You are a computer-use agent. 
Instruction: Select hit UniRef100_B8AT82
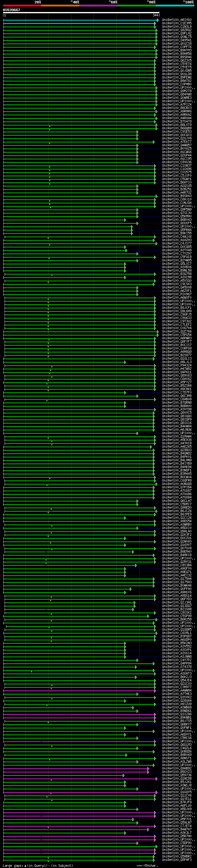tap(177, 81)
